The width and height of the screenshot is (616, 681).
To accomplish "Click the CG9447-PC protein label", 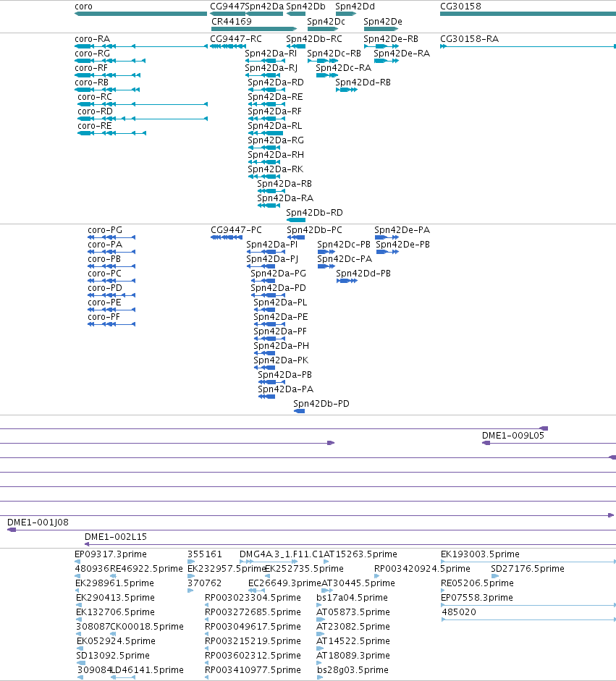I will (x=236, y=230).
